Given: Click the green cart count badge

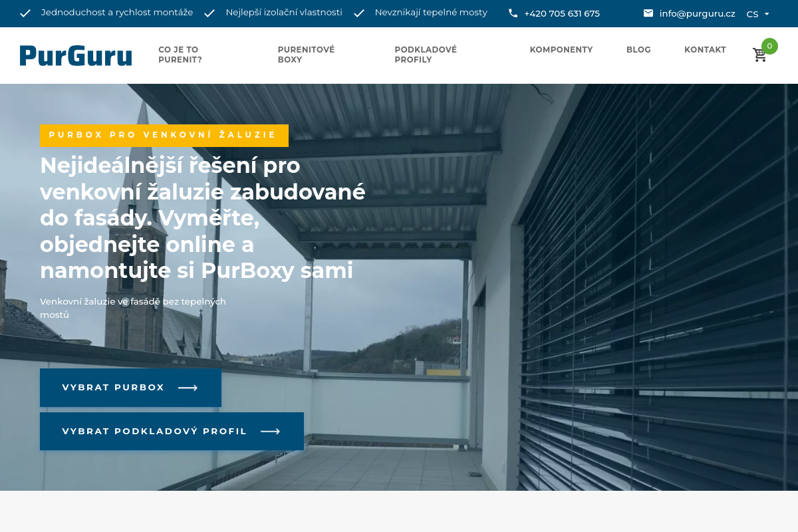Looking at the screenshot, I should tap(769, 46).
